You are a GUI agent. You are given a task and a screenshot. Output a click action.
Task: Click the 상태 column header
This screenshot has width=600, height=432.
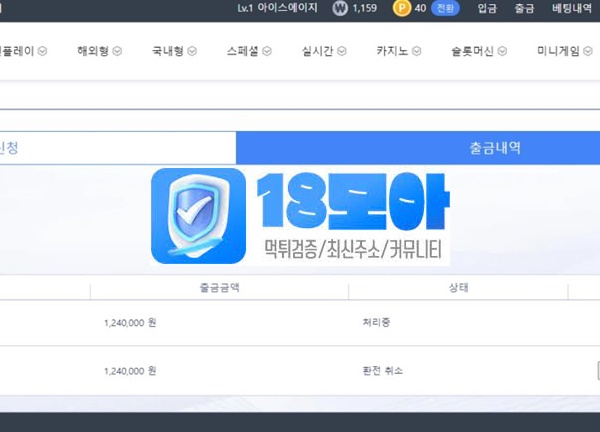tap(458, 287)
